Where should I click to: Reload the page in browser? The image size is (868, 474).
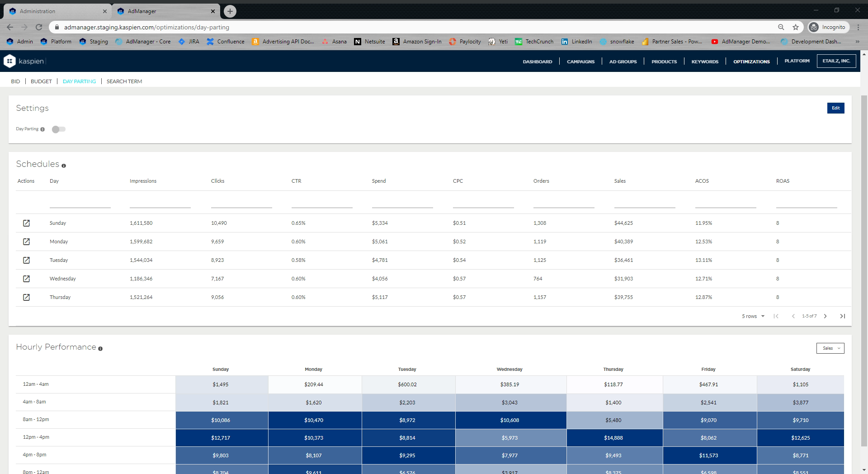click(x=39, y=27)
